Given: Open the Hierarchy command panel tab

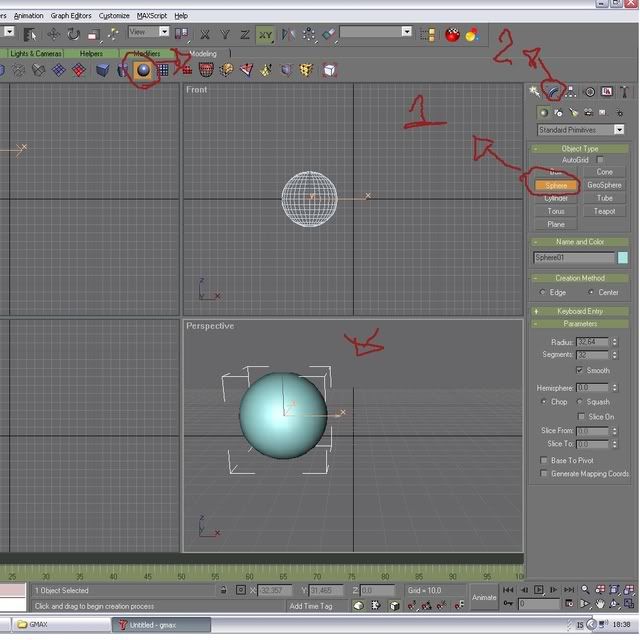Looking at the screenshot, I should pos(570,92).
